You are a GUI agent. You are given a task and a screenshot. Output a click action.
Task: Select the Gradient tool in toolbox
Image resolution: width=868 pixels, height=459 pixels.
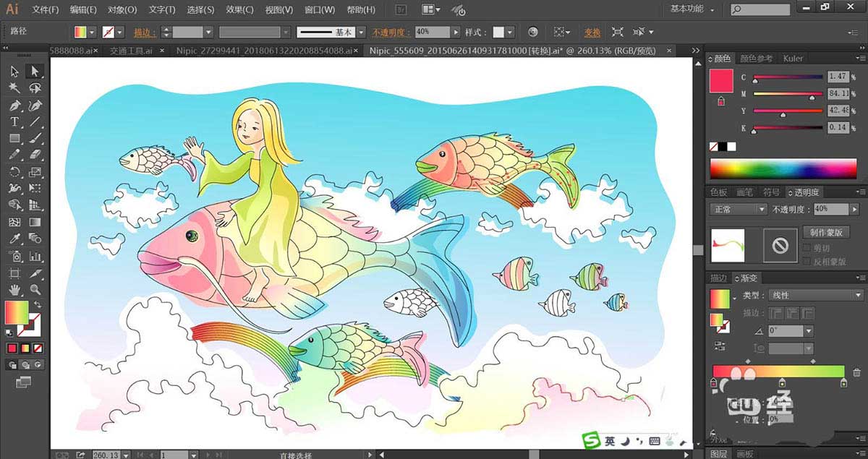(x=34, y=223)
